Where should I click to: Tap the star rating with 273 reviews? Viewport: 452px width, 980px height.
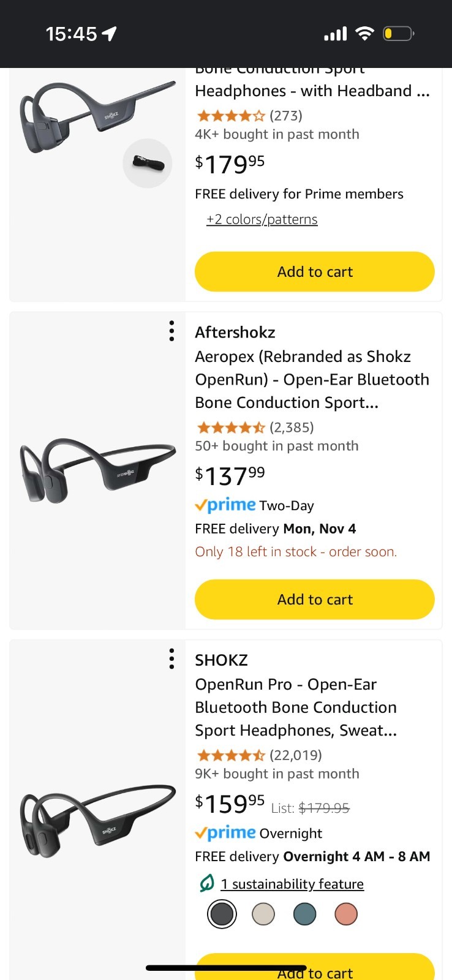tap(230, 116)
